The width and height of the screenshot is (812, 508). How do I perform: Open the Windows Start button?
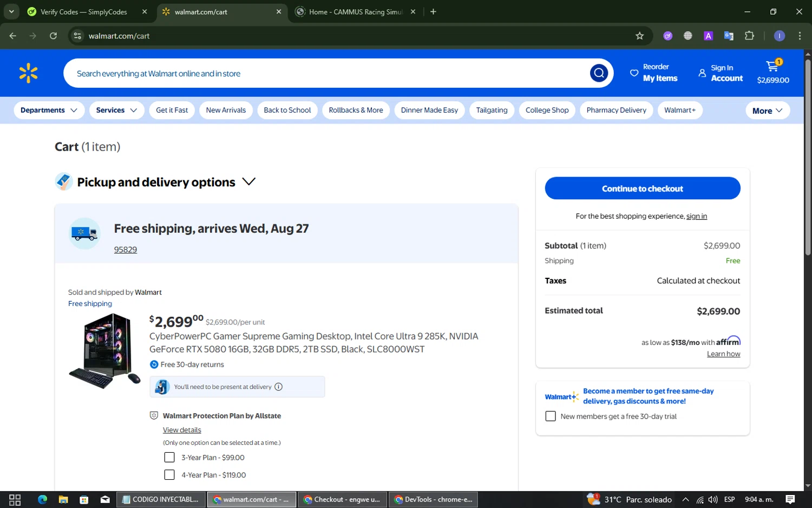15,500
